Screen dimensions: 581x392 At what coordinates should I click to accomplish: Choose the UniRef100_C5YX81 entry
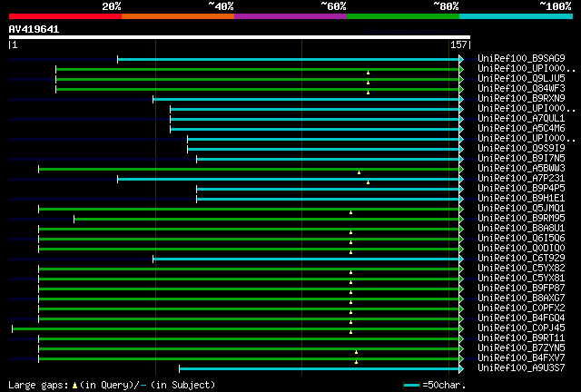(521, 279)
